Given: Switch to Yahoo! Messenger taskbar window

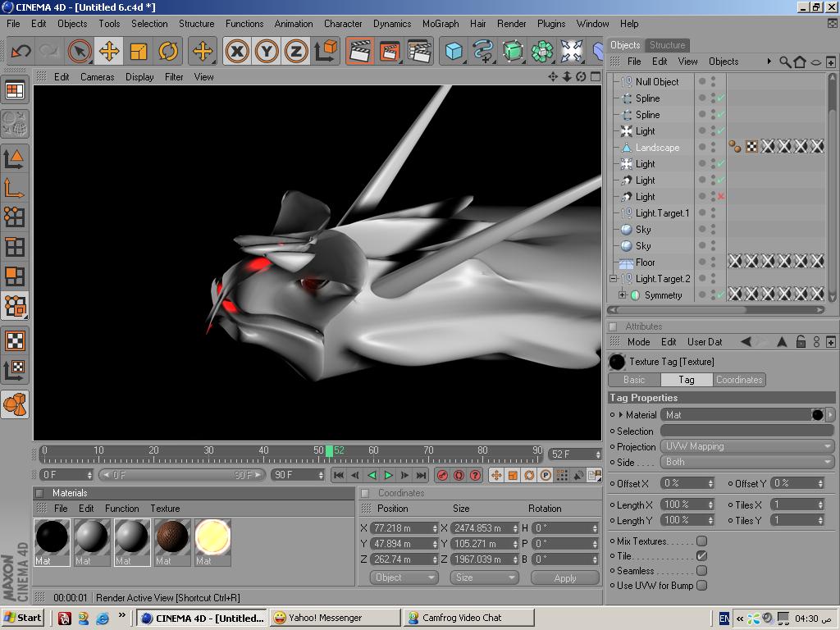Looking at the screenshot, I should click(x=335, y=618).
